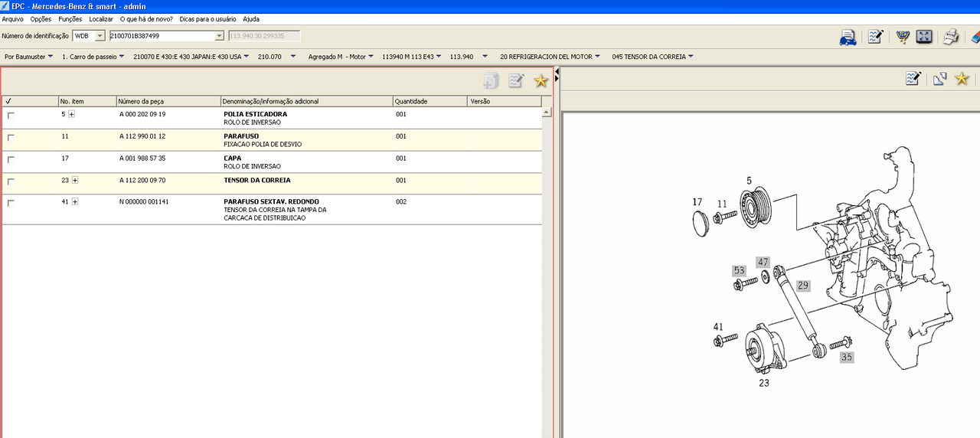The image size is (980, 438).
Task: Click callout 35 in the diagram
Action: tap(846, 357)
